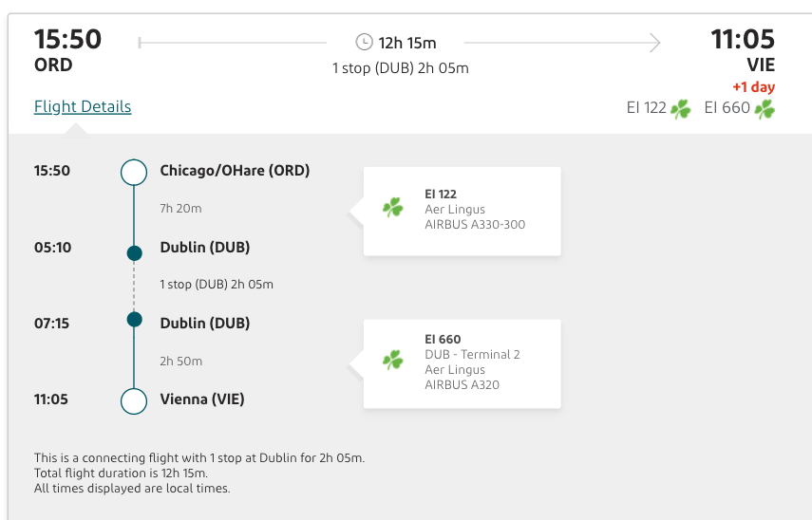812x520 pixels.
Task: Click the +1 day indicator
Action: pyautogui.click(x=753, y=87)
